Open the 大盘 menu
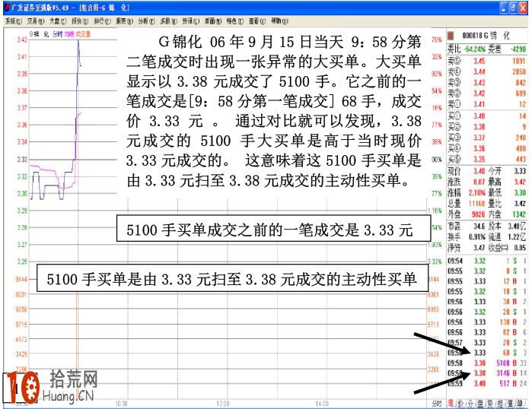 [x=58, y=21]
